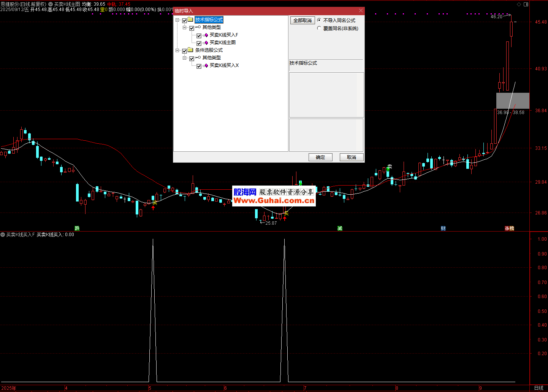The image size is (548, 392).
Task: Click the green 减 marker on chart bottom
Action: pos(340,228)
